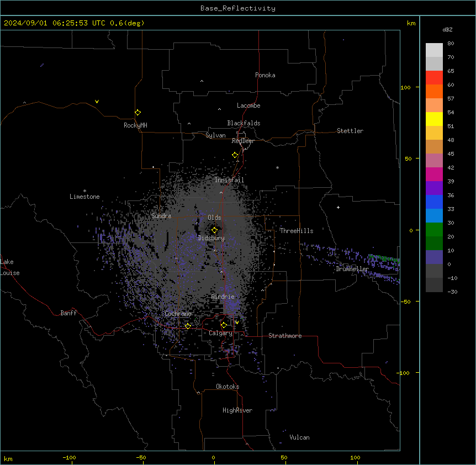Click the Banff label

[68, 313]
